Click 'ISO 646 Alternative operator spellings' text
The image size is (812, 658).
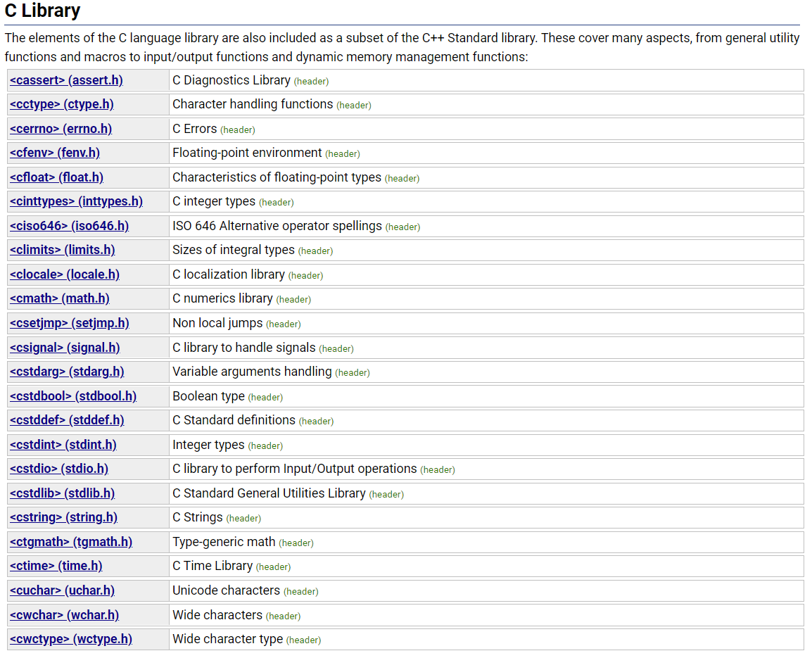coord(277,226)
